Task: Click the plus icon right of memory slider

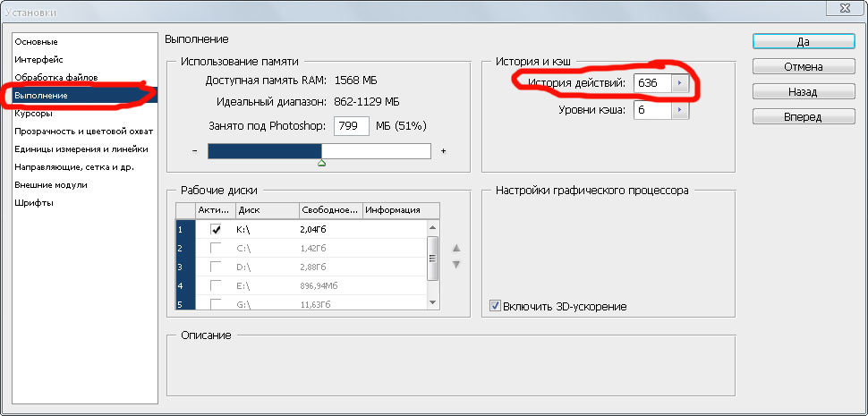Action: click(x=443, y=151)
